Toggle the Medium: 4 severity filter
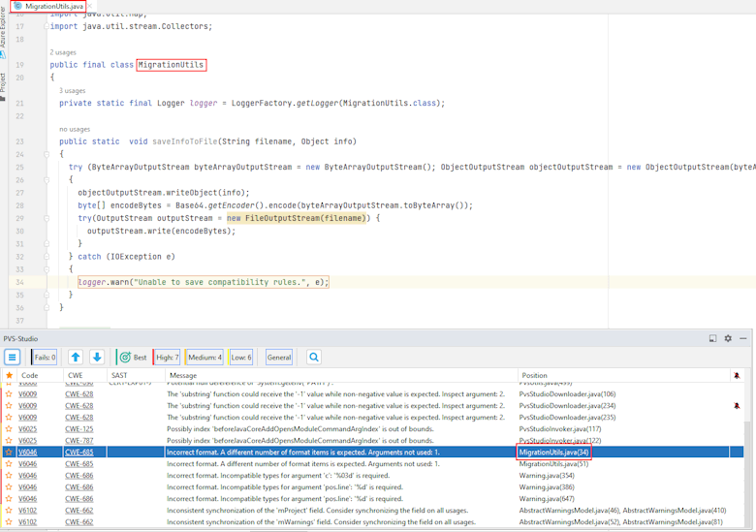Viewport: 756px width, 532px height. click(204, 358)
